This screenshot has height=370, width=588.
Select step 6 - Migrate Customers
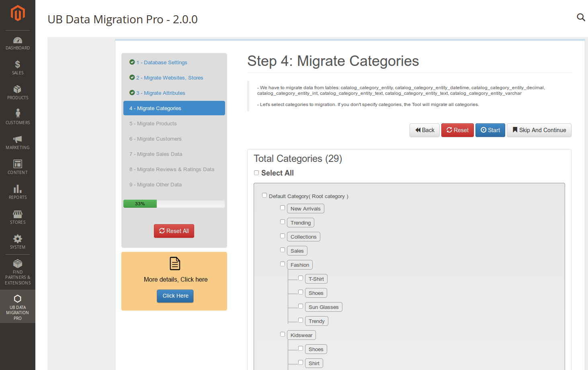click(174, 139)
